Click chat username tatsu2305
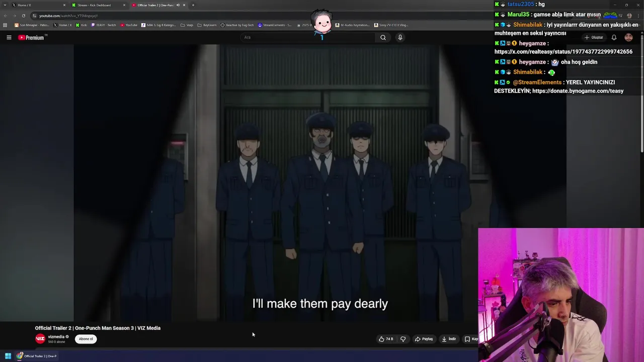Screen dimensions: 644x362 click(x=521, y=4)
